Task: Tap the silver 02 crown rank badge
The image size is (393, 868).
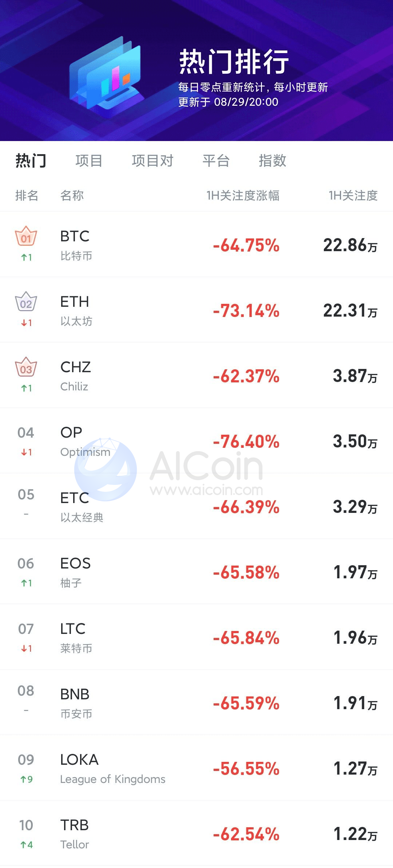Action: tap(26, 301)
